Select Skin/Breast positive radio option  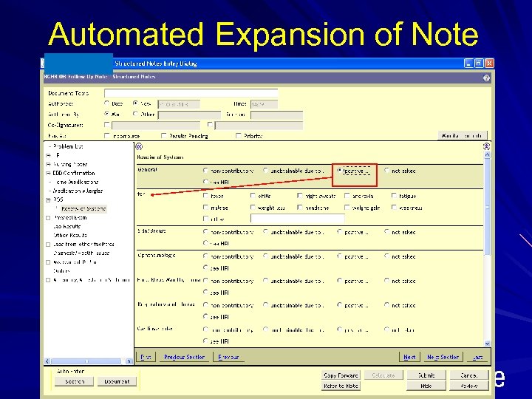(340, 232)
